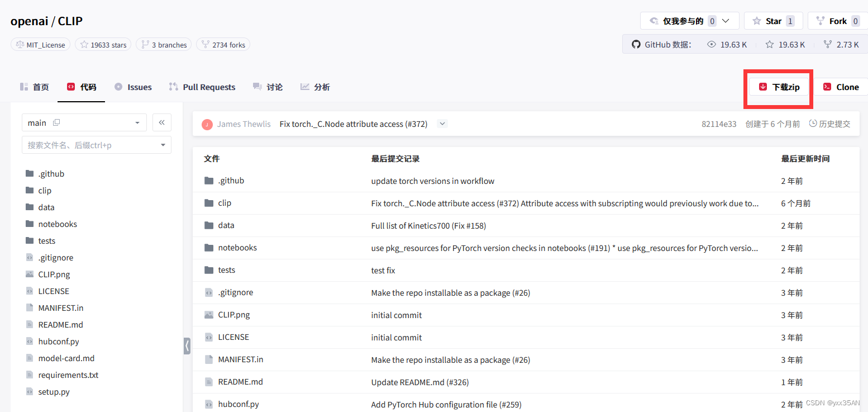Switch to the 代码 tab
This screenshot has width=868, height=412.
click(x=82, y=87)
